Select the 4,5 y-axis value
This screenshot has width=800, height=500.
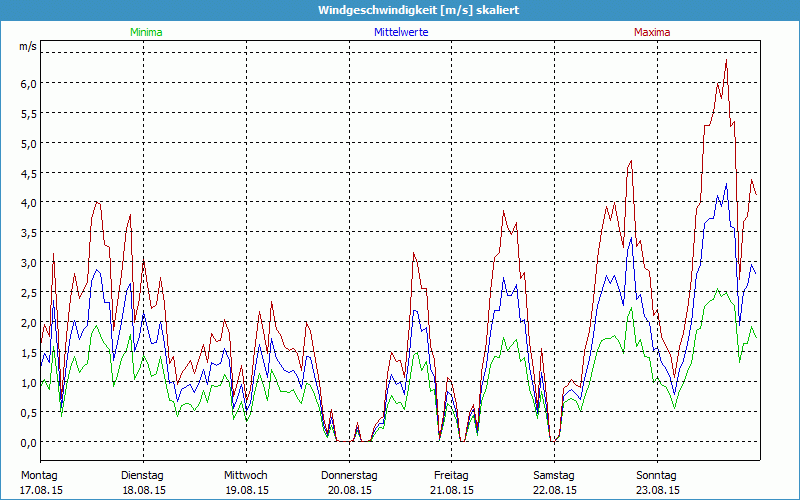tap(28, 174)
